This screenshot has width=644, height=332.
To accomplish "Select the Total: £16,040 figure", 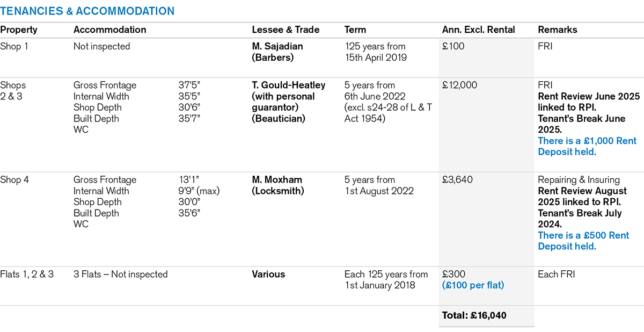I will click(x=474, y=315).
